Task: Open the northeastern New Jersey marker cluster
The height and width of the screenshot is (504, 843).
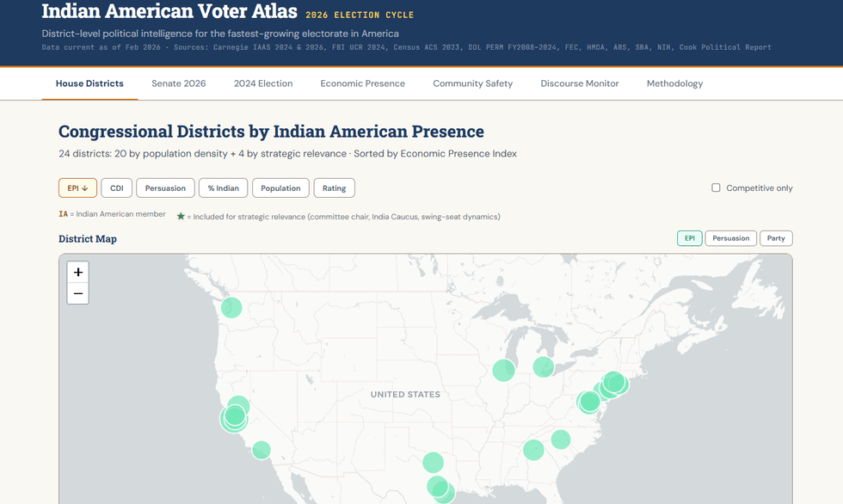Action: [x=613, y=384]
